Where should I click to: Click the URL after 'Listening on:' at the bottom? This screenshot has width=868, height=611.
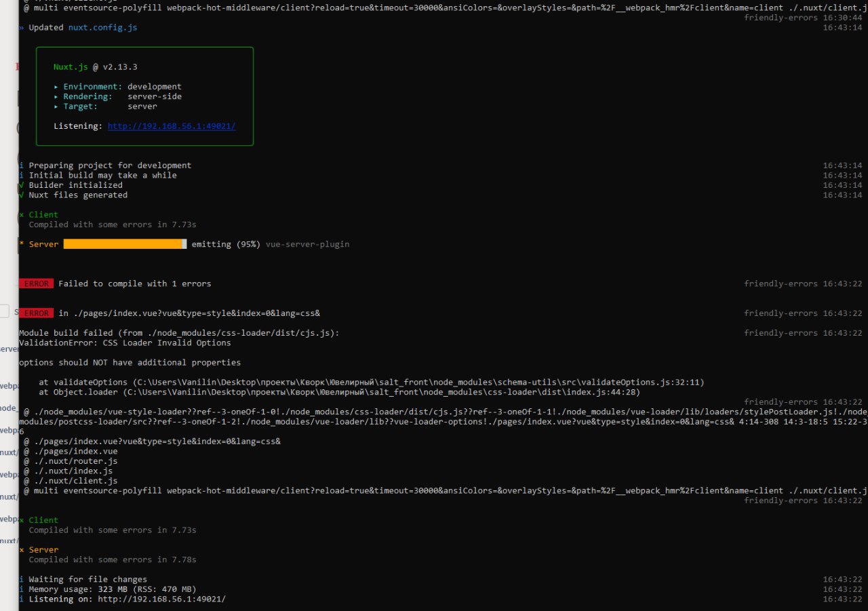[161, 599]
